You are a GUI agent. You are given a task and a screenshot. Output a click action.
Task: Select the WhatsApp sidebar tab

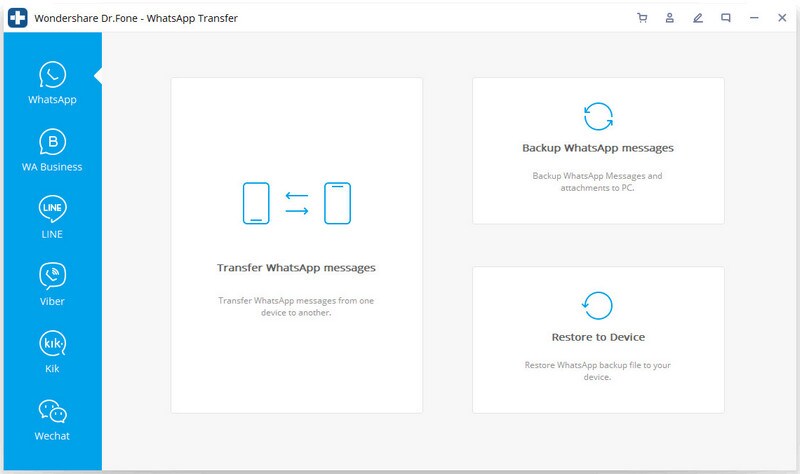(x=52, y=84)
